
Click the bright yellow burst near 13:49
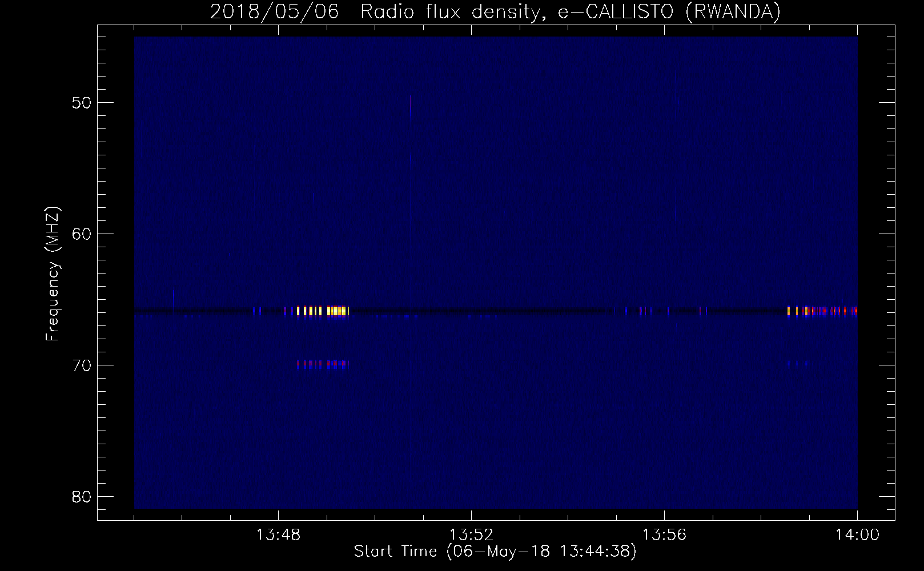323,311
